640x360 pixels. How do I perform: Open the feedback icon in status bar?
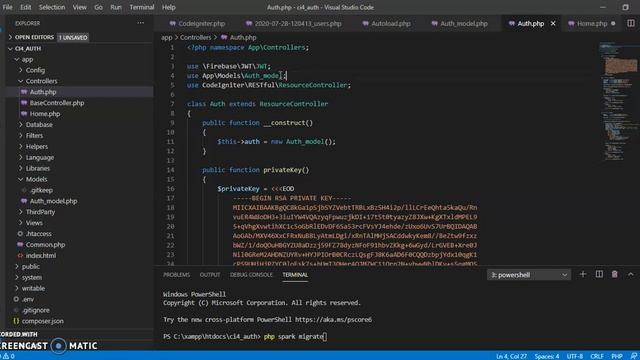[633, 356]
